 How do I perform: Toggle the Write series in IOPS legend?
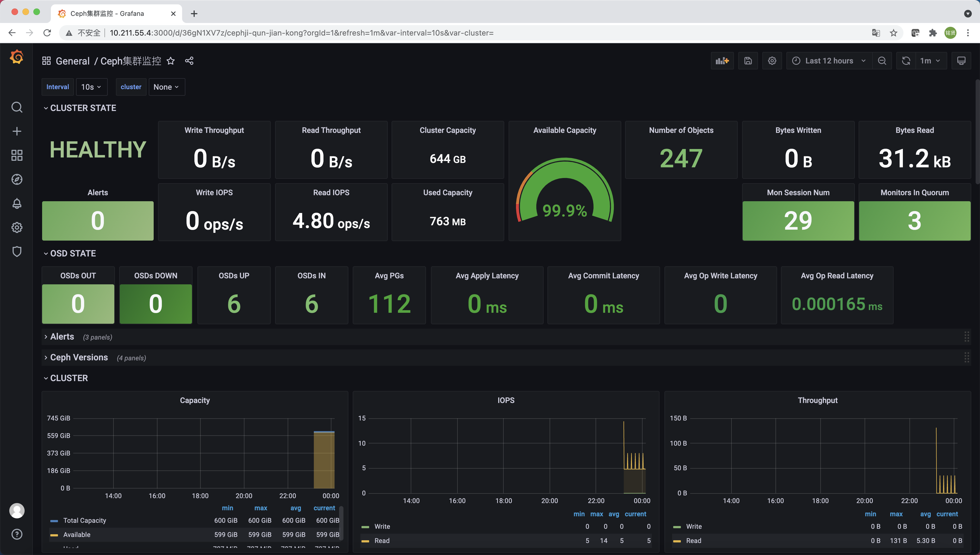[382, 526]
